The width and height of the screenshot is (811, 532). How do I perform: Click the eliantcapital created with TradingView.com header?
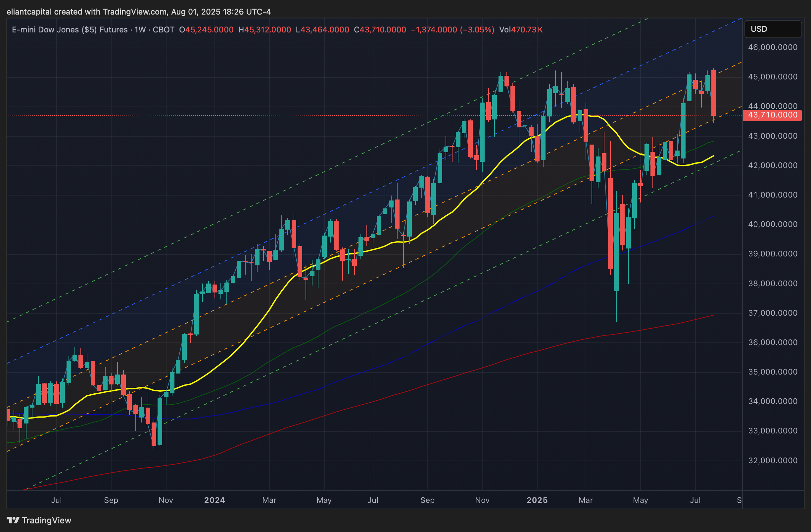[x=138, y=12]
